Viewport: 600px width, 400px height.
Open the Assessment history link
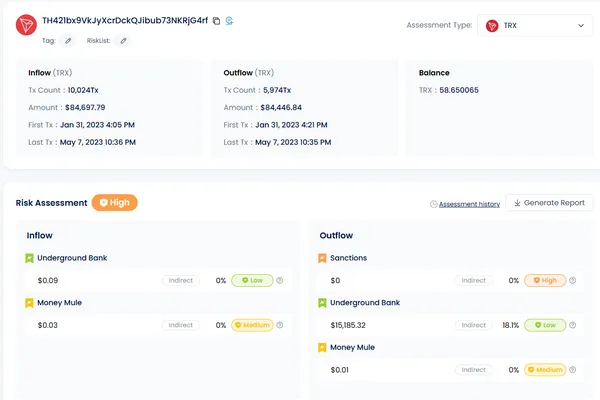[x=464, y=204]
